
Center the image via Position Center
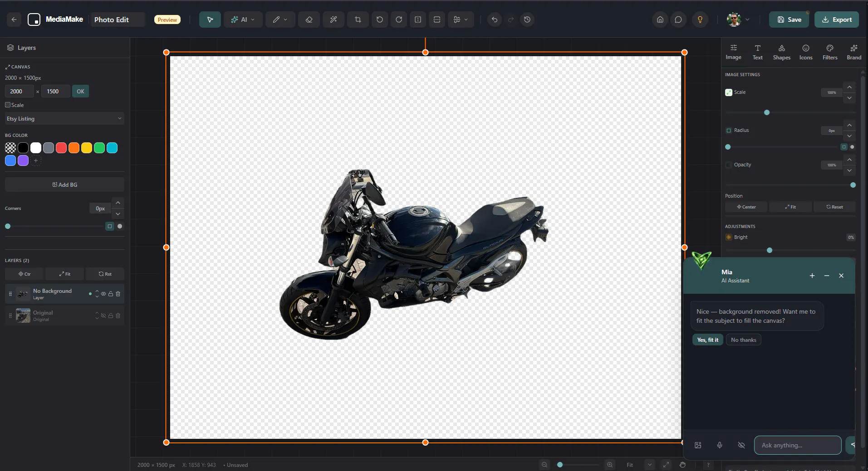coord(746,207)
